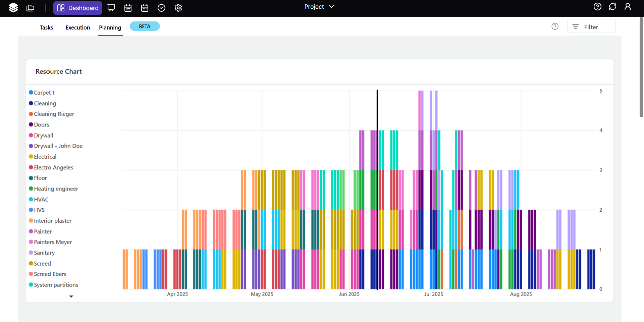This screenshot has width=644, height=322.
Task: Switch to the Execution tab
Action: coord(78,28)
